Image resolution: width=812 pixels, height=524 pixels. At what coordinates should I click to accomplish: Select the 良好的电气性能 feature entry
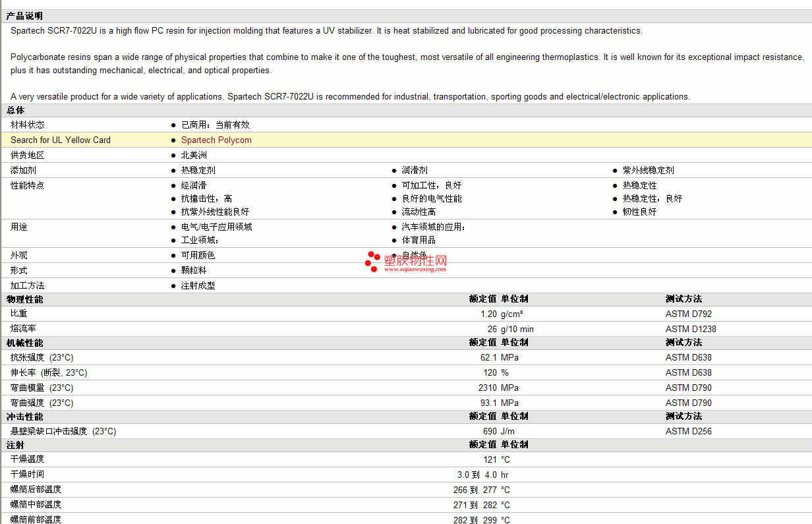point(432,198)
